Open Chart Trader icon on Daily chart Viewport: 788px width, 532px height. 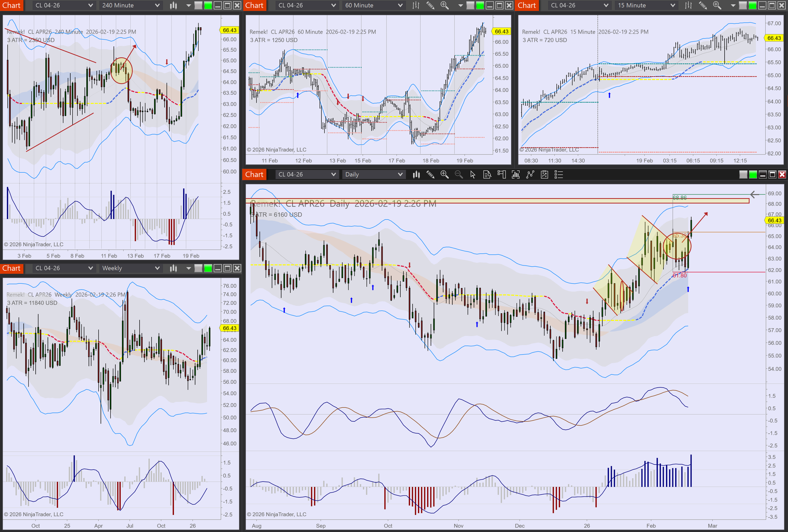(501, 175)
